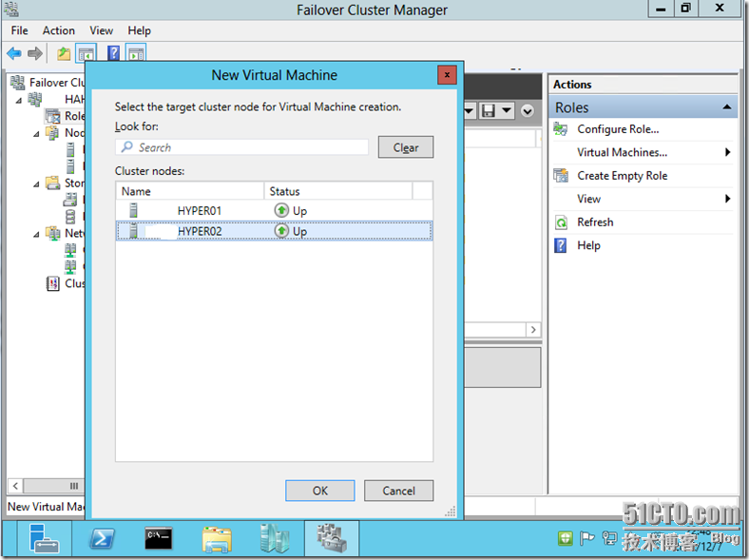Click the Forward arrow toolbar icon
Image resolution: width=749 pixels, height=560 pixels.
pyautogui.click(x=35, y=53)
